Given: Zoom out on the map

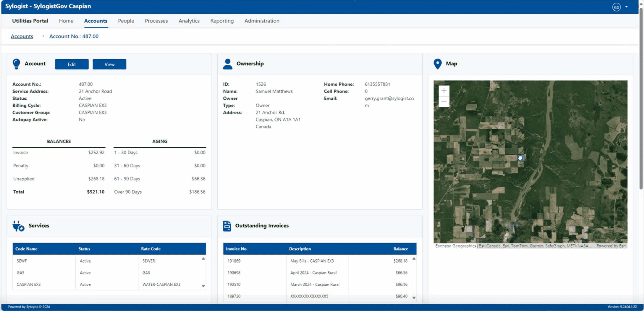Looking at the screenshot, I should point(444,102).
